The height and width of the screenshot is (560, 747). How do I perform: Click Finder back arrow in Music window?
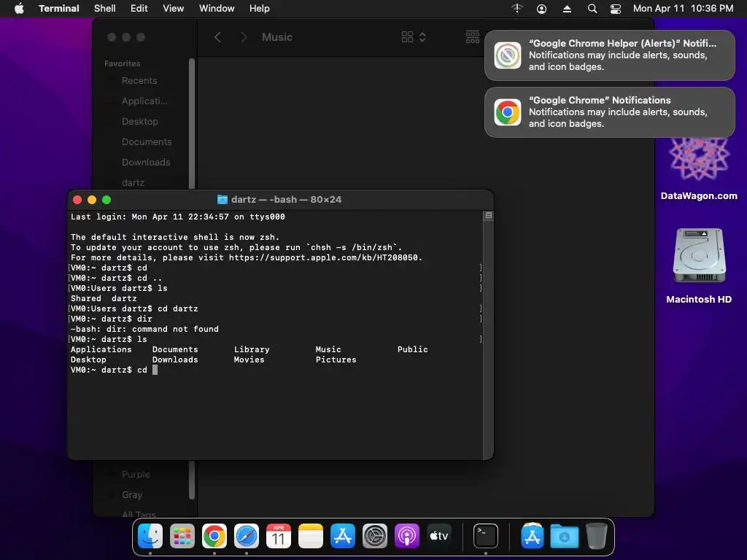(217, 37)
